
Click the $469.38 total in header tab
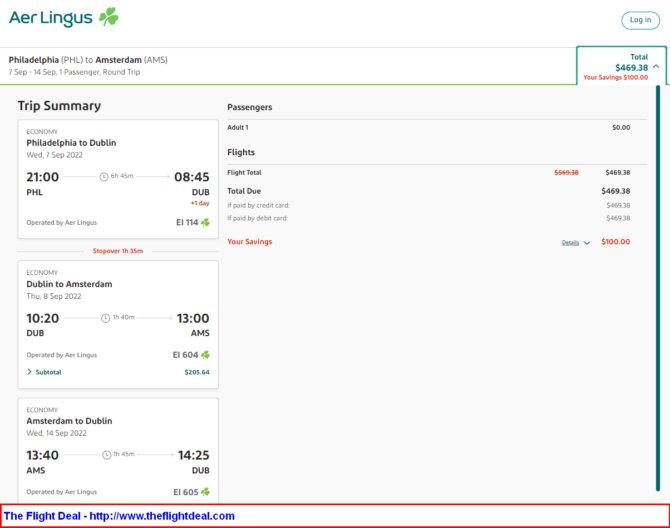click(x=632, y=67)
